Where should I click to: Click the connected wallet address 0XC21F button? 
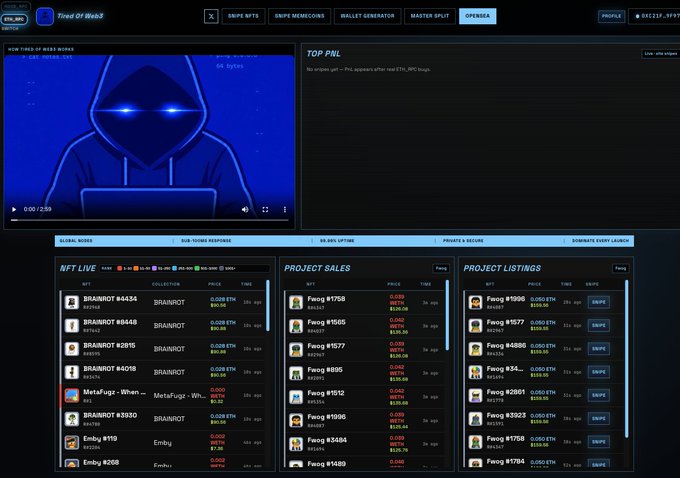[x=656, y=16]
